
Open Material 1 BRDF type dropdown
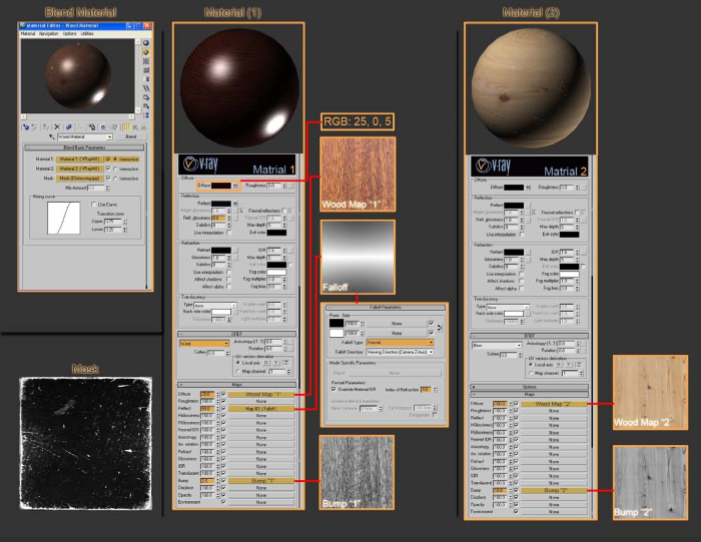pos(204,343)
